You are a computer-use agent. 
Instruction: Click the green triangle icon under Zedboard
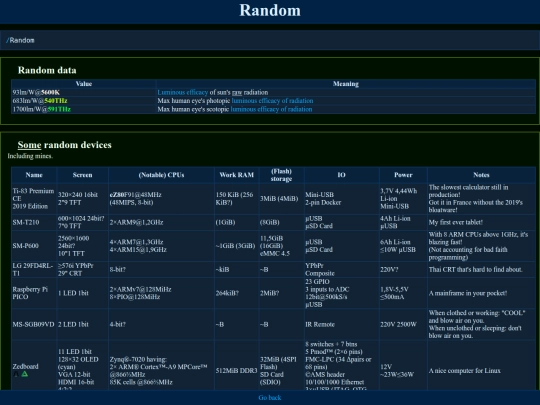coord(24,374)
